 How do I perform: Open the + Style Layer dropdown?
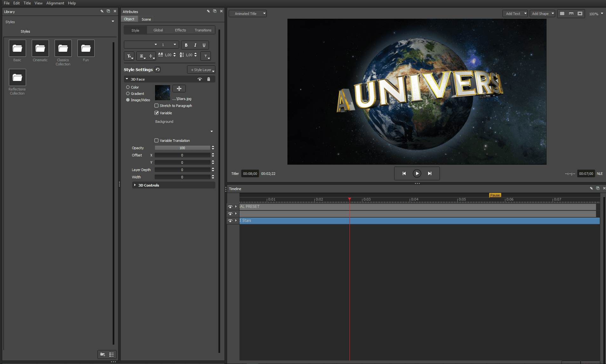(201, 70)
